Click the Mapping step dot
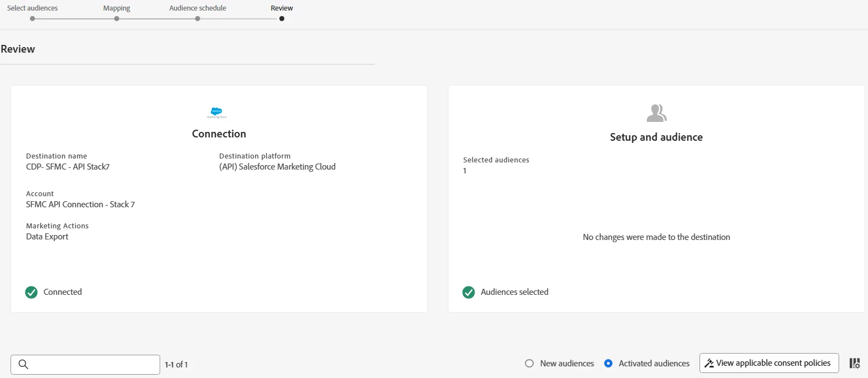The image size is (868, 378). [116, 18]
